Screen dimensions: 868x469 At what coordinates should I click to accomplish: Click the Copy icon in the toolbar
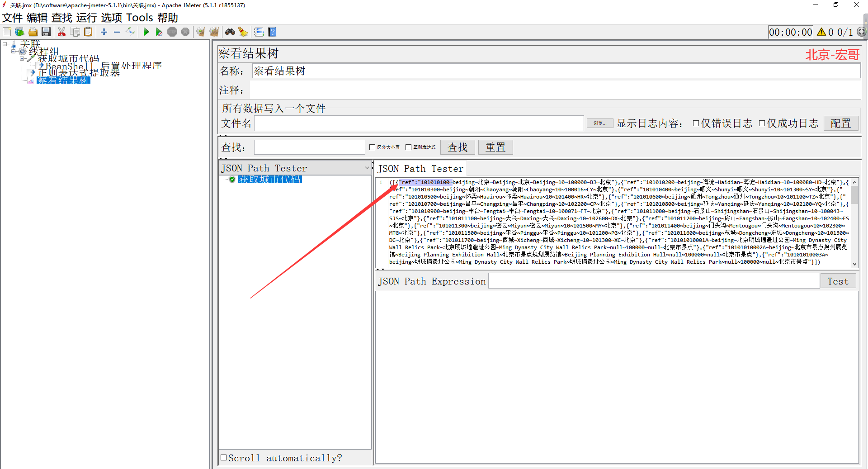coord(75,32)
